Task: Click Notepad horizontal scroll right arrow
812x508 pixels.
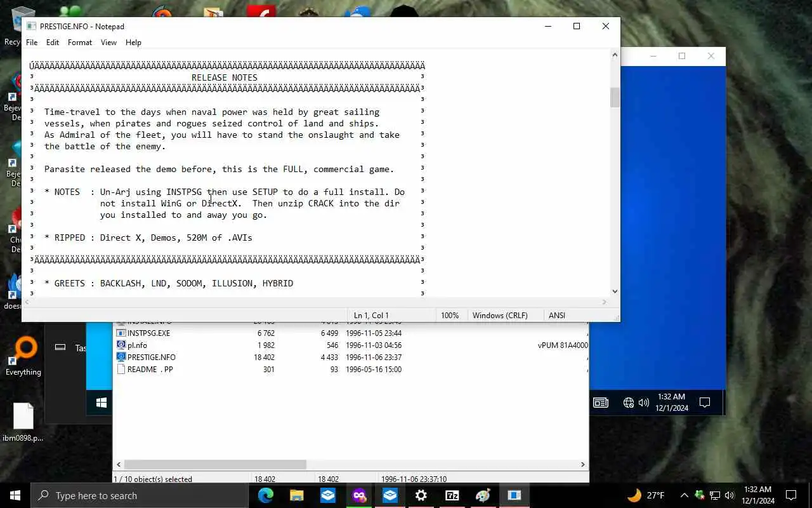Action: tap(604, 302)
